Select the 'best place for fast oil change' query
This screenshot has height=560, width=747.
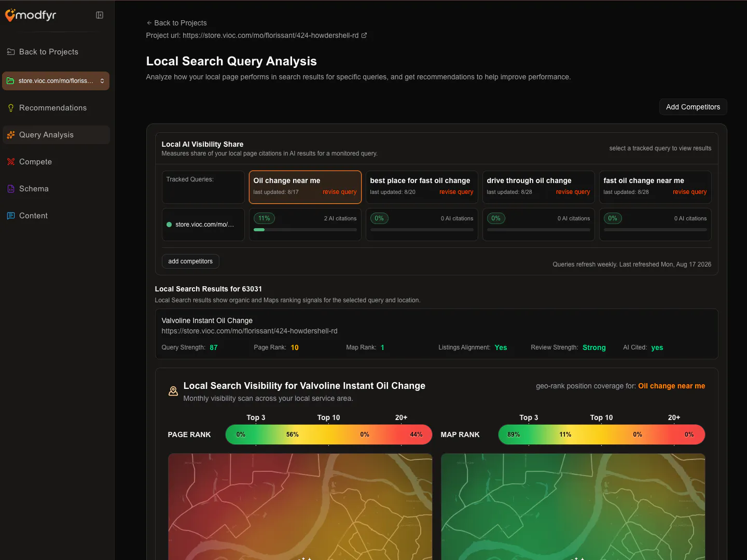tap(422, 187)
